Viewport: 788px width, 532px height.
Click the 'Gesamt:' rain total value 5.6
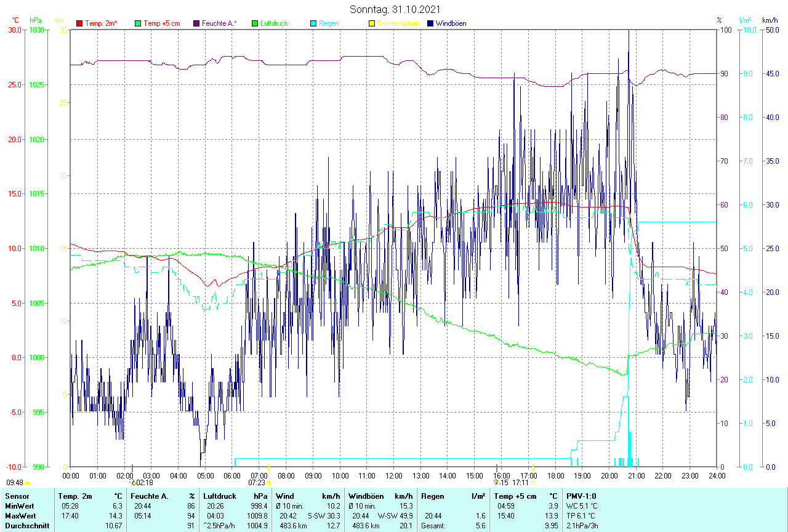(480, 526)
